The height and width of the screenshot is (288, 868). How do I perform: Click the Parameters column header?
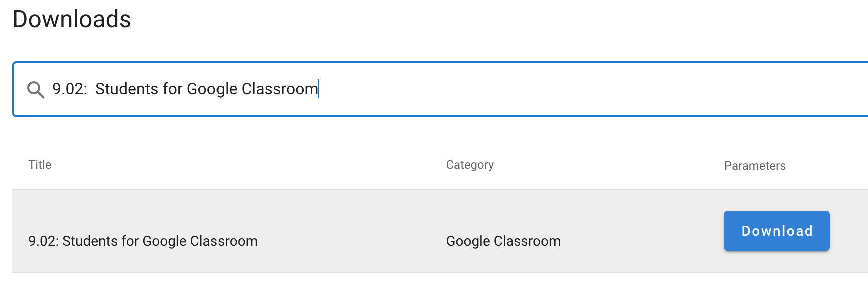click(755, 166)
